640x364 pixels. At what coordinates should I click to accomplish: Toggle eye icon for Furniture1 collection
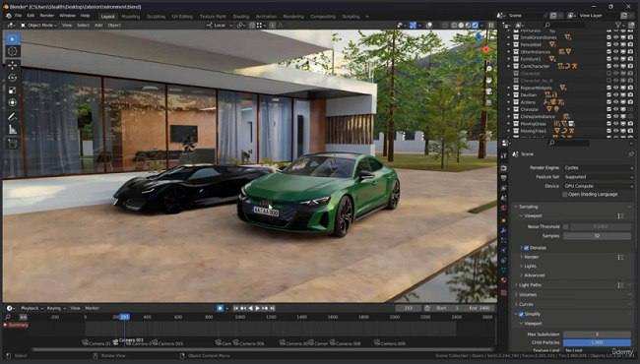coord(615,59)
